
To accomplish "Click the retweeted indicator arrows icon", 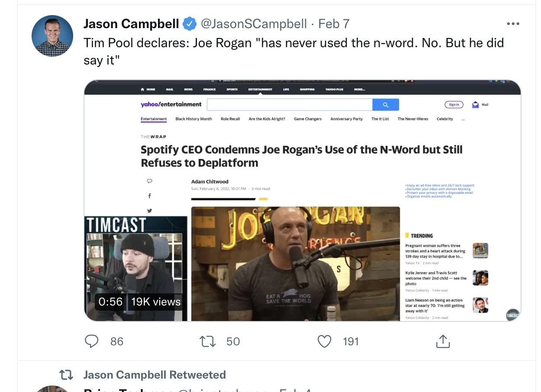I will tap(66, 375).
